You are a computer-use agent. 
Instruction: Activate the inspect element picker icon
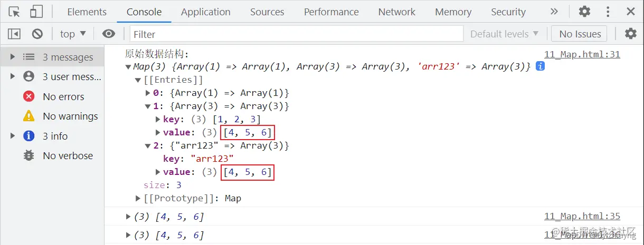(x=14, y=12)
